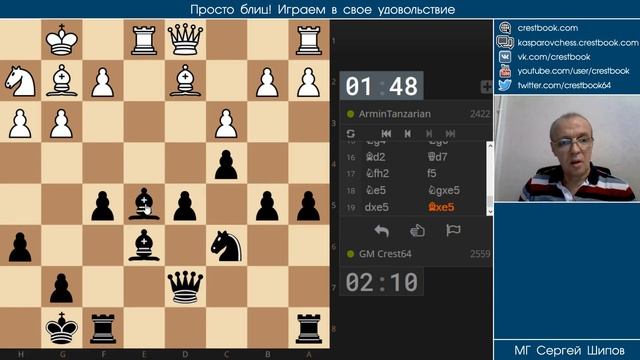Click move list scrollbar up arrow
Image resolution: width=640 pixels, height=360 pixels.
(x=490, y=146)
